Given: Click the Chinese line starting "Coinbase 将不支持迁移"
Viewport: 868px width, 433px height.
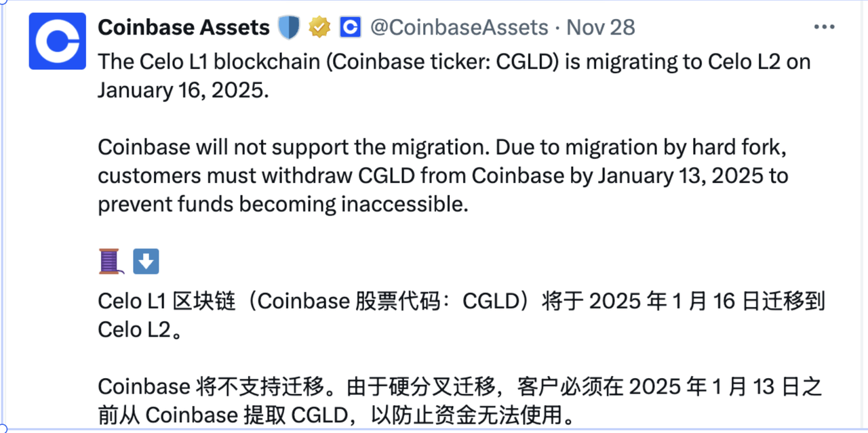Looking at the screenshot, I should pyautogui.click(x=460, y=386).
